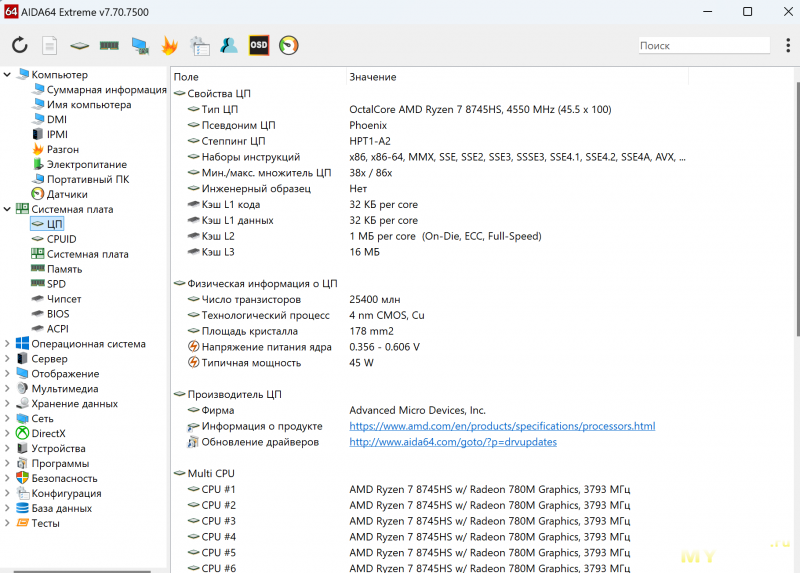The height and width of the screenshot is (573, 800).
Task: Start the flame stability test icon
Action: pos(169,45)
